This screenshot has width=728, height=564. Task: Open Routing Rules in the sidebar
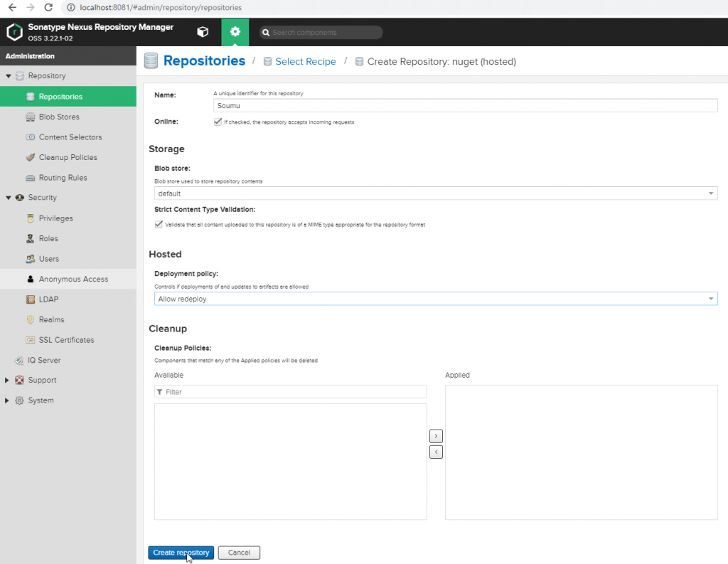point(68,178)
